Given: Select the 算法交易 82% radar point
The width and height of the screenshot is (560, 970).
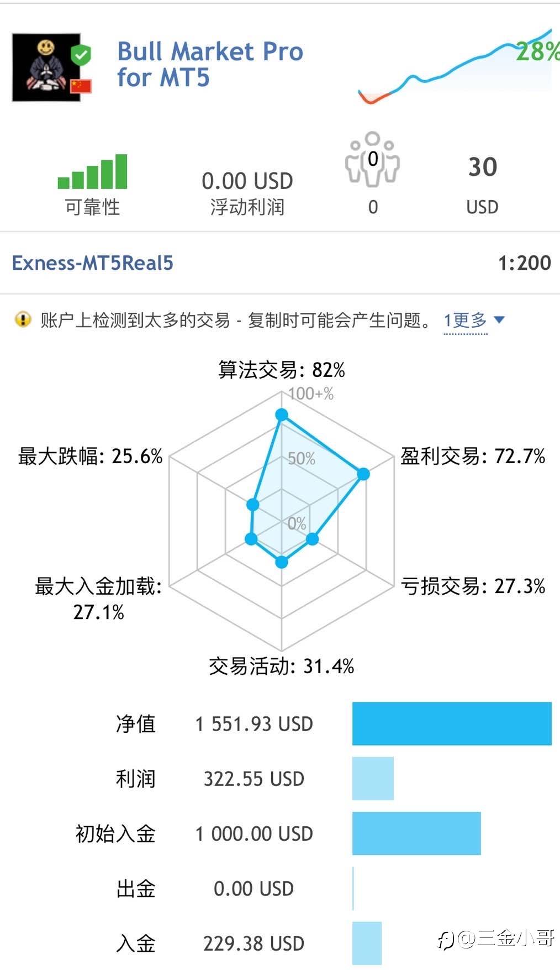Looking at the screenshot, I should (282, 415).
